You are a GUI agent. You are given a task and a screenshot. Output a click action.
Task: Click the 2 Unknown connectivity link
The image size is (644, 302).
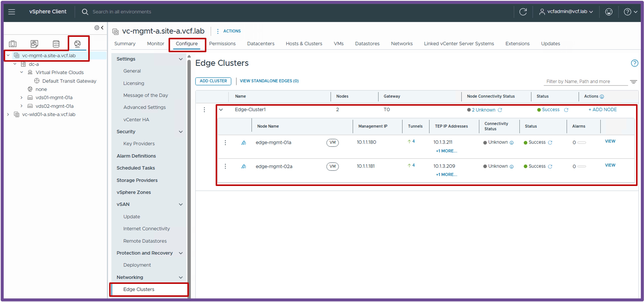[x=483, y=110]
